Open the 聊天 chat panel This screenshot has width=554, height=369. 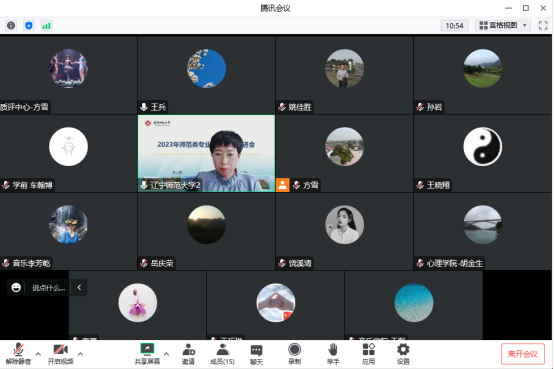tap(257, 354)
